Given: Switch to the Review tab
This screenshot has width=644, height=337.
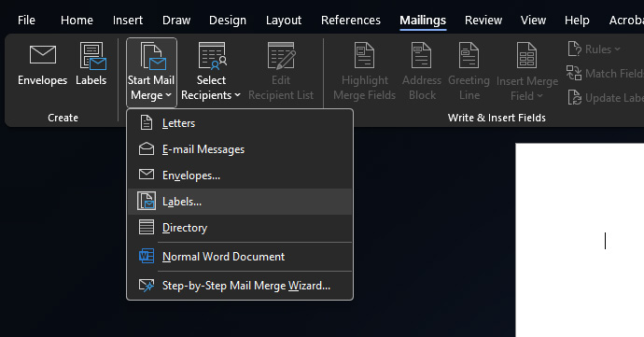Looking at the screenshot, I should tap(483, 21).
